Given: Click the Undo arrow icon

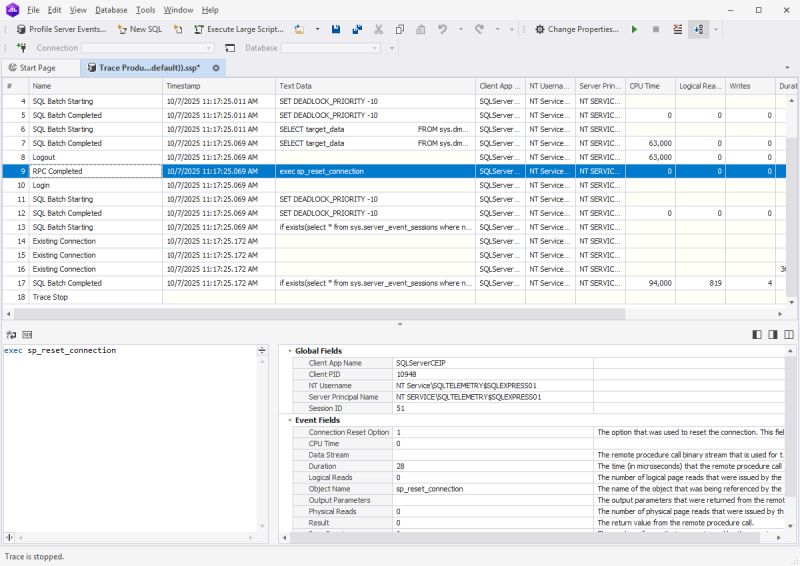Looking at the screenshot, I should 442,30.
